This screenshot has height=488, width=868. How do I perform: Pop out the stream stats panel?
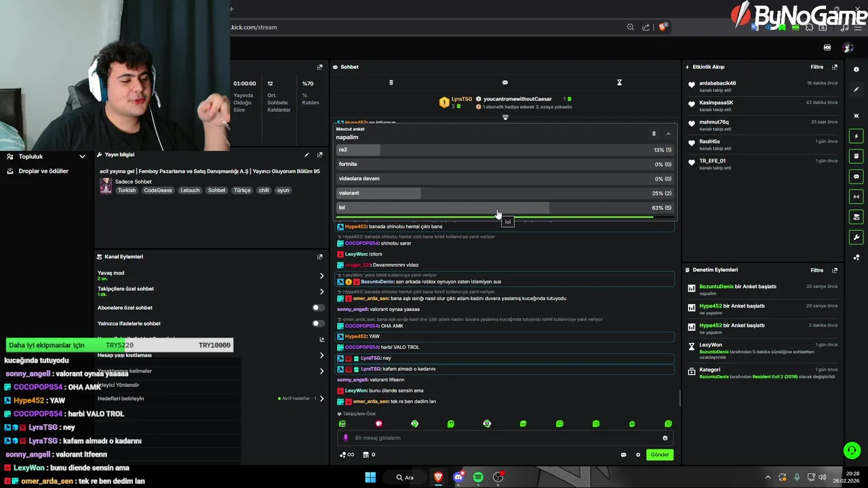(x=320, y=67)
